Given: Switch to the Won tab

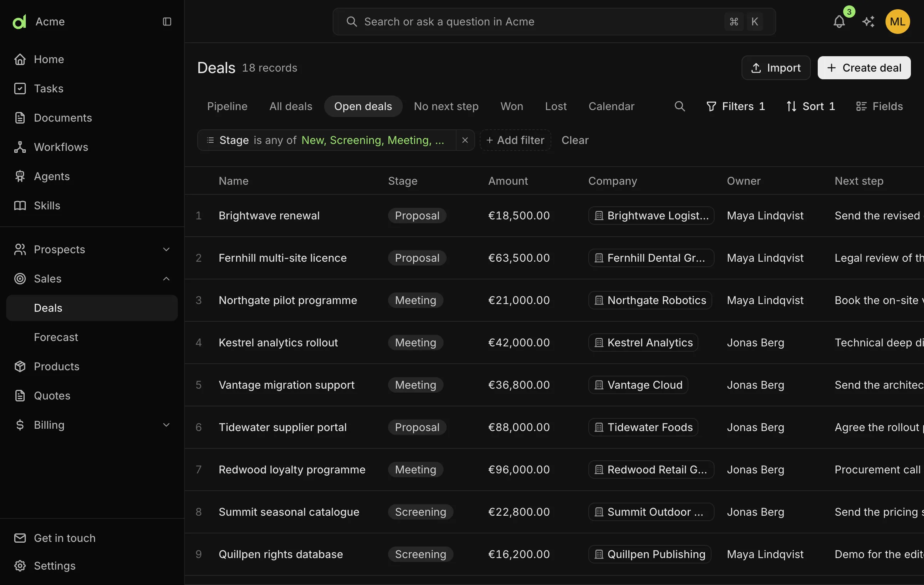Looking at the screenshot, I should tap(512, 106).
